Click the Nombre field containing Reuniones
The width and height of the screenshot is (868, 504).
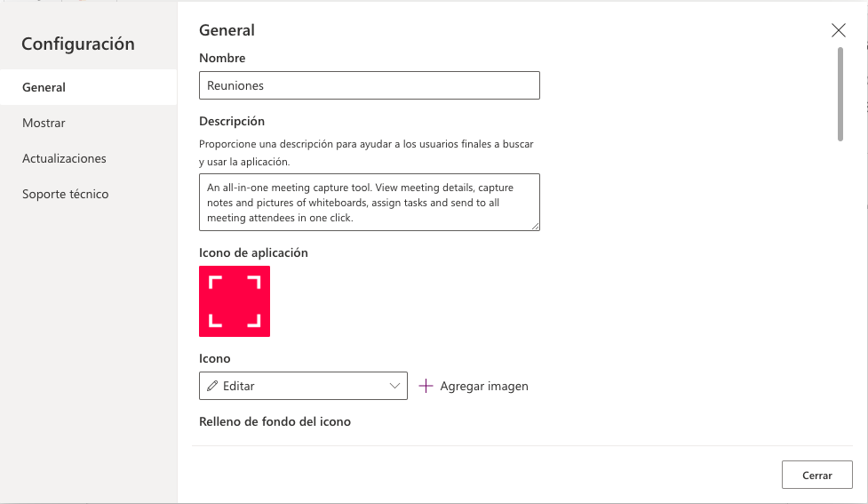click(x=370, y=85)
